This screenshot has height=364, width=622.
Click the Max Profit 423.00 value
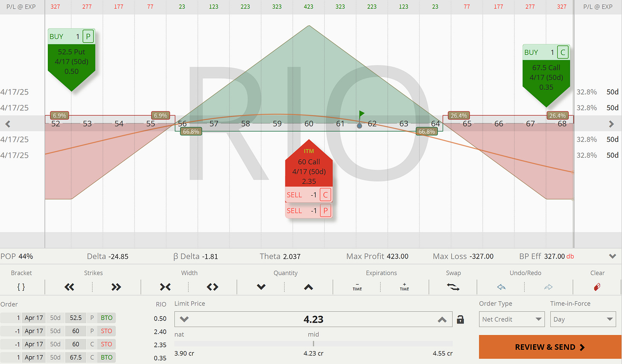point(397,256)
